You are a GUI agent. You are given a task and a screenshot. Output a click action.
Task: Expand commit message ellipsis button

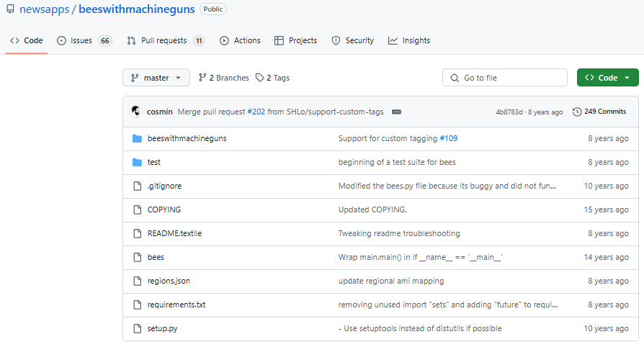click(396, 112)
